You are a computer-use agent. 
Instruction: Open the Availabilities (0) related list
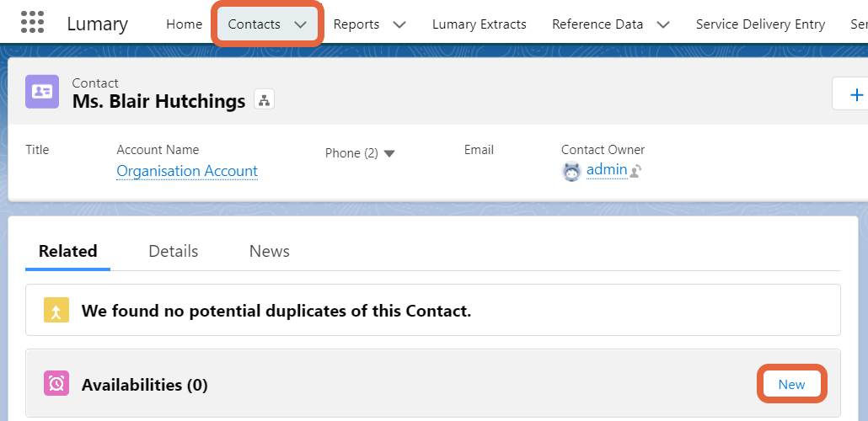coord(144,385)
